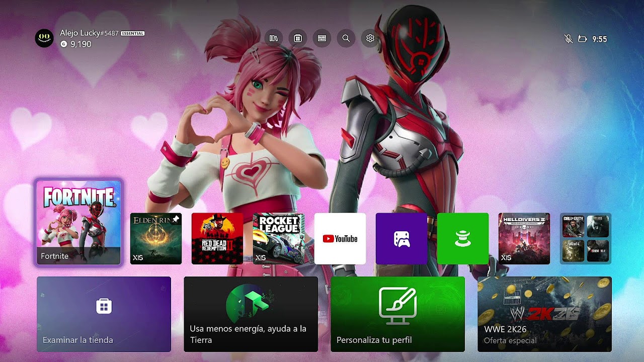Open the Personaliza tu perfil card
Viewport: 644px width, 362px height.
tap(397, 314)
